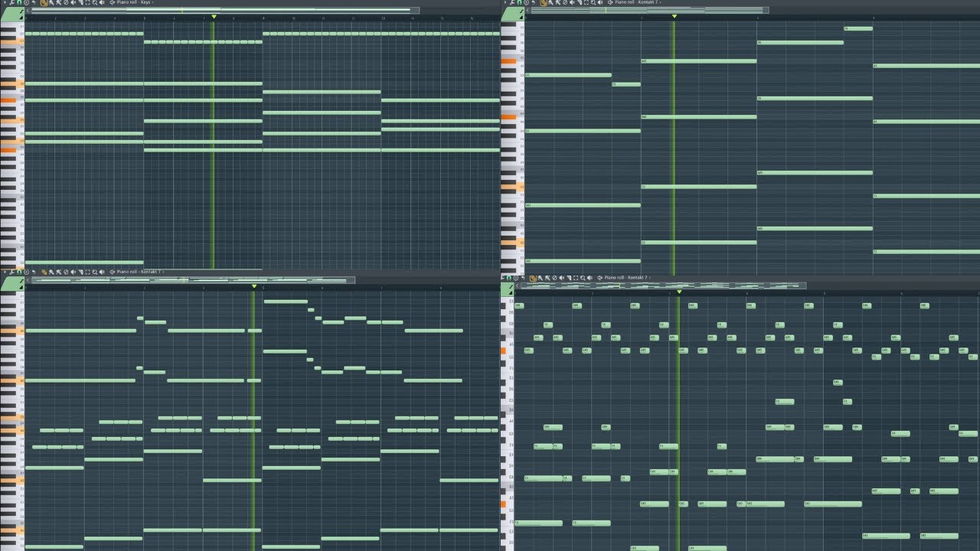Click playhead marker in top-right Kontakt 7 roll
The height and width of the screenshot is (551, 980).
pyautogui.click(x=675, y=16)
